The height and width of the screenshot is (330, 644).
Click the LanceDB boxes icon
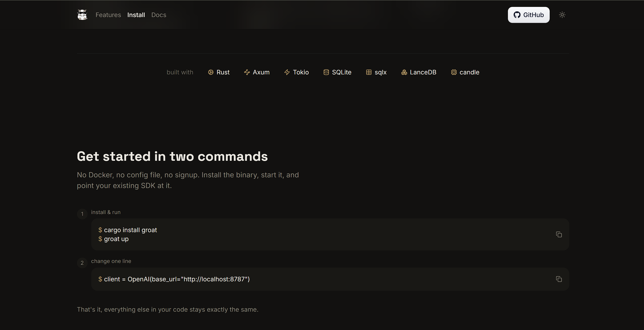click(404, 72)
